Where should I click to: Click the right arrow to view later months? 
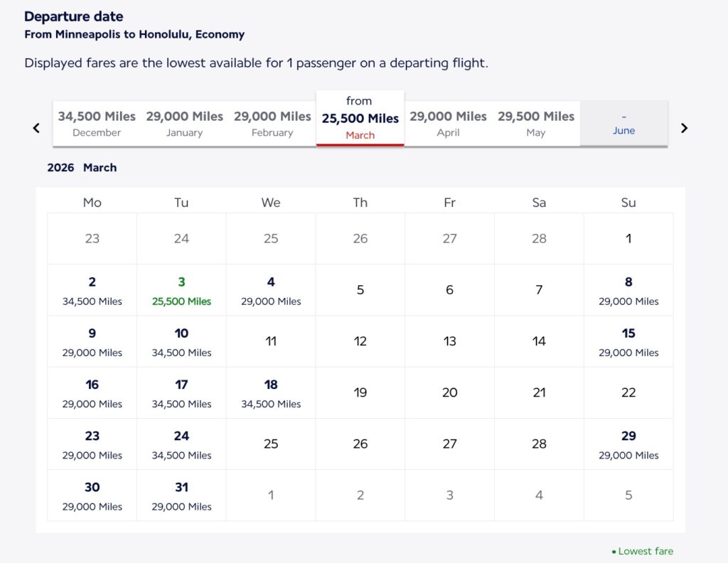(684, 128)
